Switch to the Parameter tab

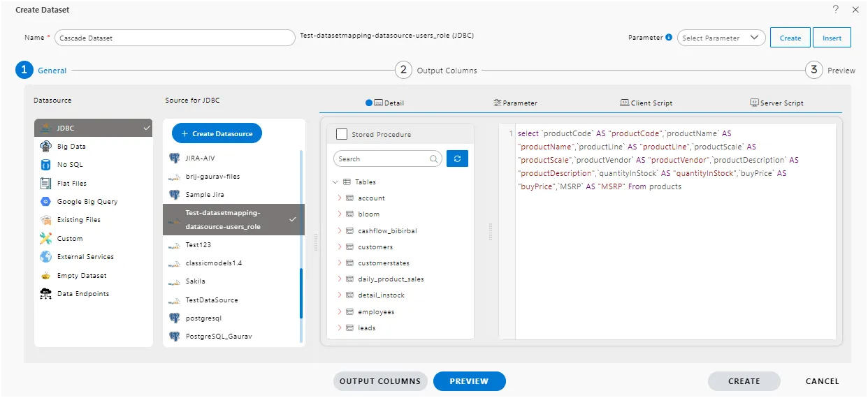point(515,103)
